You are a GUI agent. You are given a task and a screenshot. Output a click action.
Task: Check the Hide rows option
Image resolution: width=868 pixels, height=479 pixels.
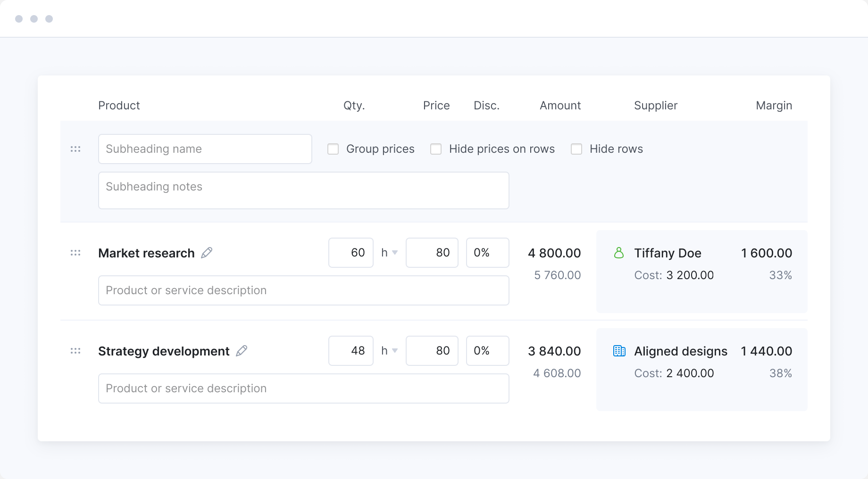tap(576, 149)
